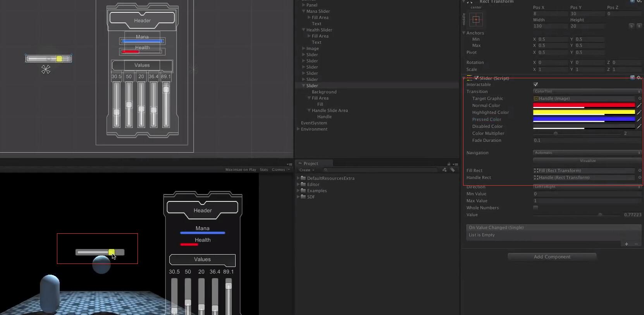
Task: Collapse the Anchors section
Action: coord(464,33)
